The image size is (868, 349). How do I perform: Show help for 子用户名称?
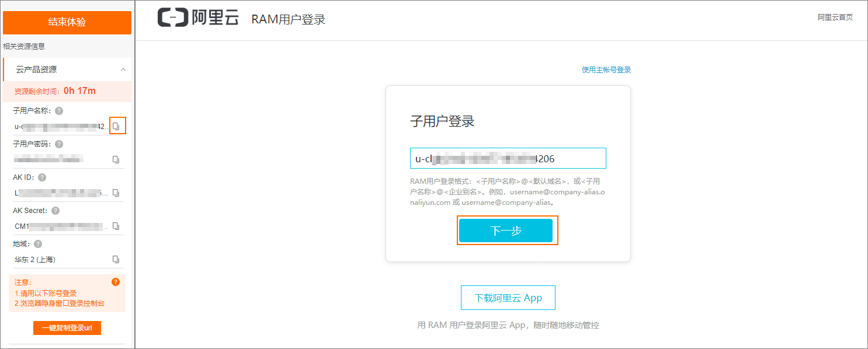(59, 111)
